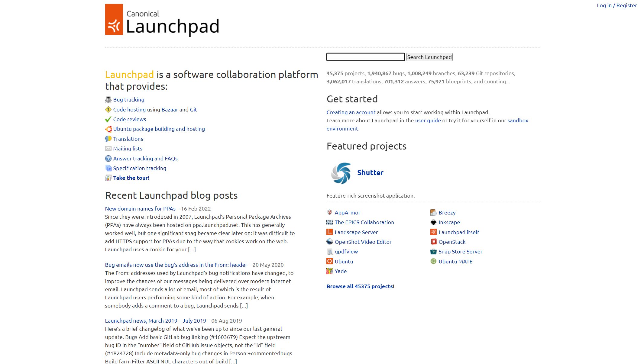
Task: Open the Inkscape project link
Action: pyautogui.click(x=449, y=222)
